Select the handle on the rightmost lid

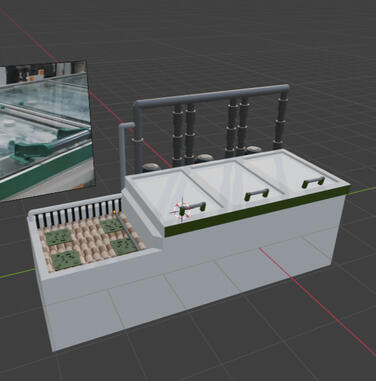(x=313, y=182)
